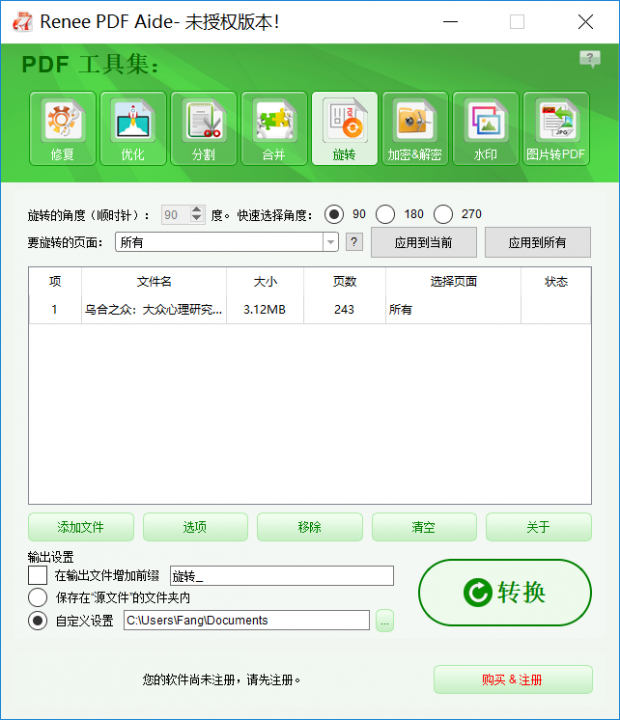Click the rotation angle 90 input box
The width and height of the screenshot is (620, 720).
point(176,214)
